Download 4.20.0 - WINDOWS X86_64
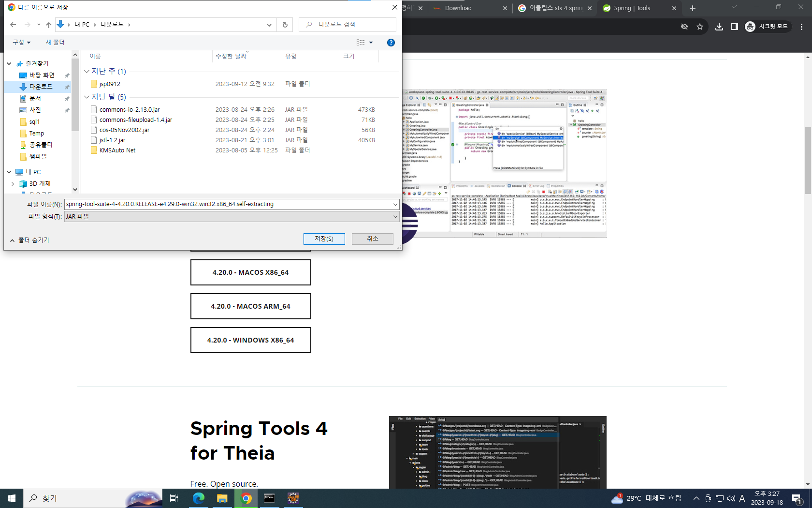The width and height of the screenshot is (812, 508). [250, 340]
